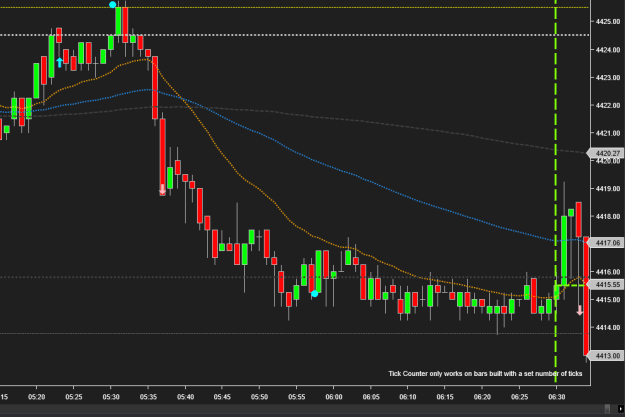Click the scroll-right arrow at the bottom-right corner
The image size is (625, 417).
pyautogui.click(x=620, y=409)
